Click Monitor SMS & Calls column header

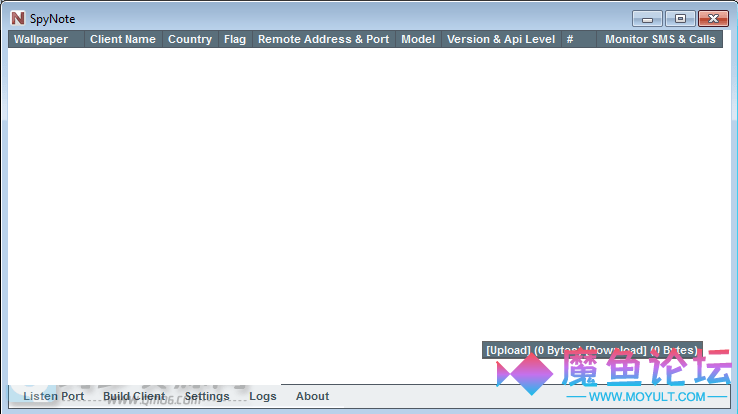[x=660, y=39]
